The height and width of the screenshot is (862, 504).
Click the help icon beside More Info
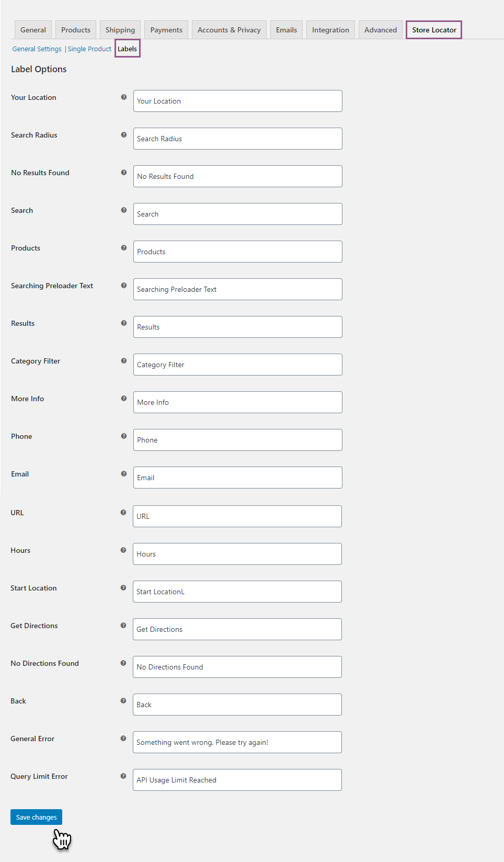pos(123,398)
